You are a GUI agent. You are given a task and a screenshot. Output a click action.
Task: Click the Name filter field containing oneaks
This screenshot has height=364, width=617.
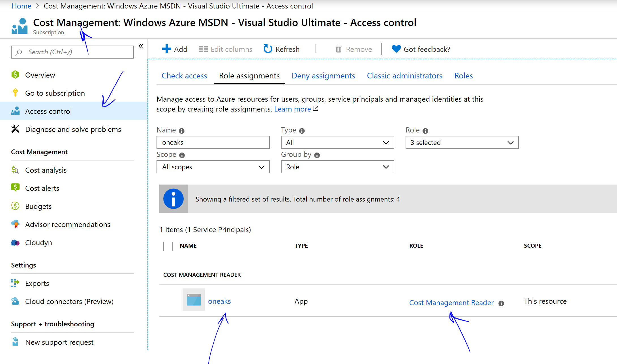pos(213,142)
